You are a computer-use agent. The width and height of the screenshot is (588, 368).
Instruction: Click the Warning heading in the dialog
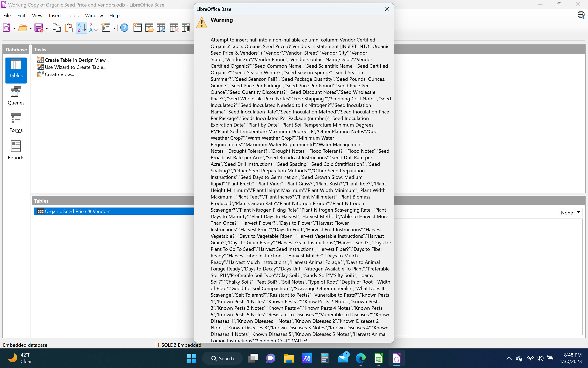coord(222,20)
